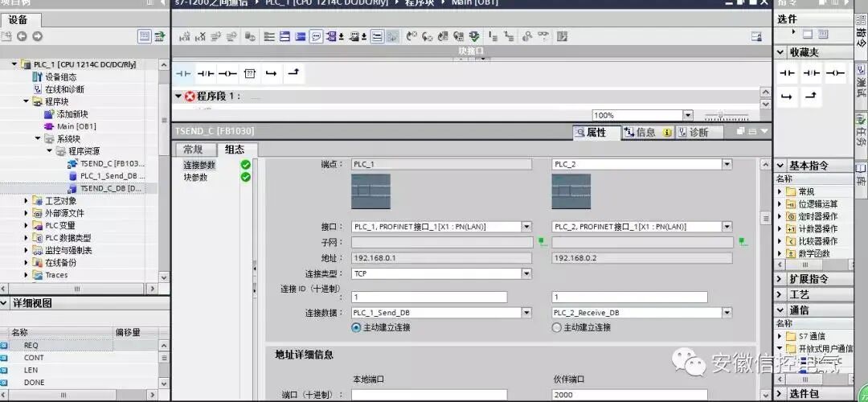Open PLC_1_Send_DB 连接数据 dropdown
This screenshot has width=868, height=402.
(526, 313)
